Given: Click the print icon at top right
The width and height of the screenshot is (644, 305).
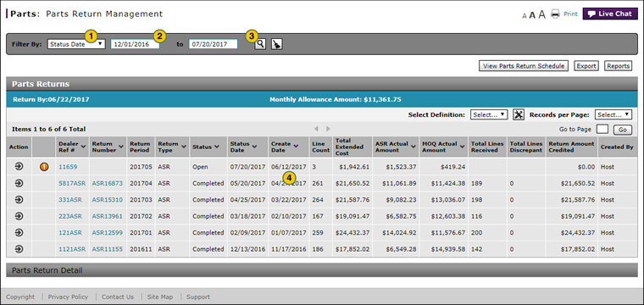Looking at the screenshot, I should pos(555,14).
